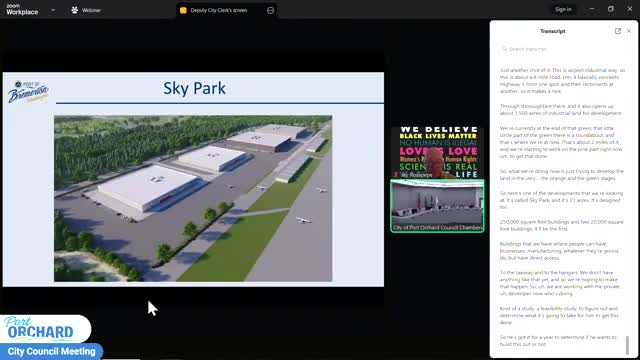Click the Zoom Workplace logo
This screenshot has width=640, height=360.
pyautogui.click(x=22, y=10)
